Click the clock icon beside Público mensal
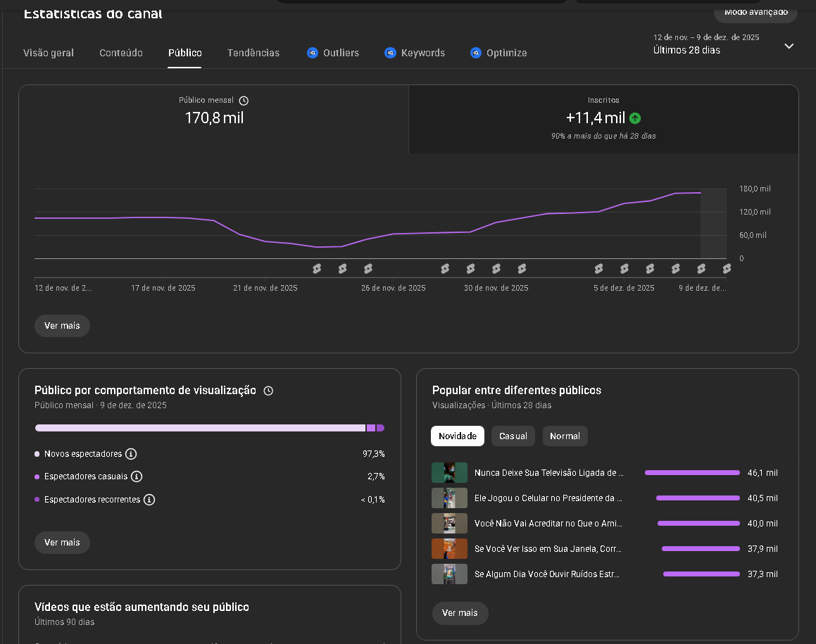The height and width of the screenshot is (644, 816). click(244, 101)
